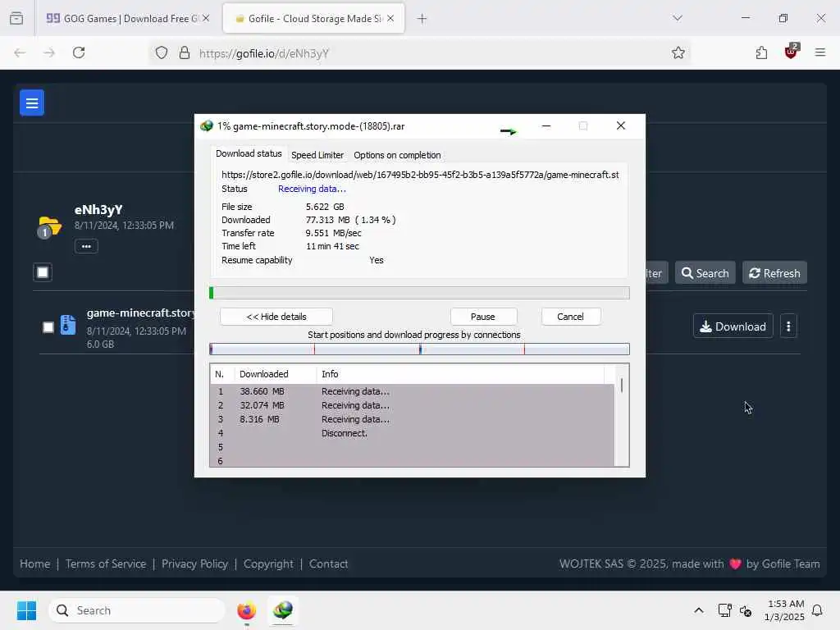The width and height of the screenshot is (840, 630).
Task: Open the Privacy Policy link
Action: (x=194, y=564)
